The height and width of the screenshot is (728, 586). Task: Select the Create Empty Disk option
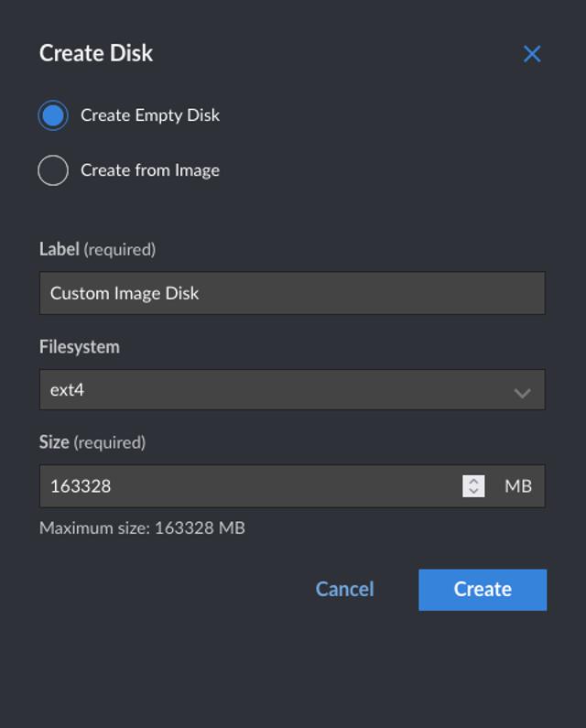point(53,115)
